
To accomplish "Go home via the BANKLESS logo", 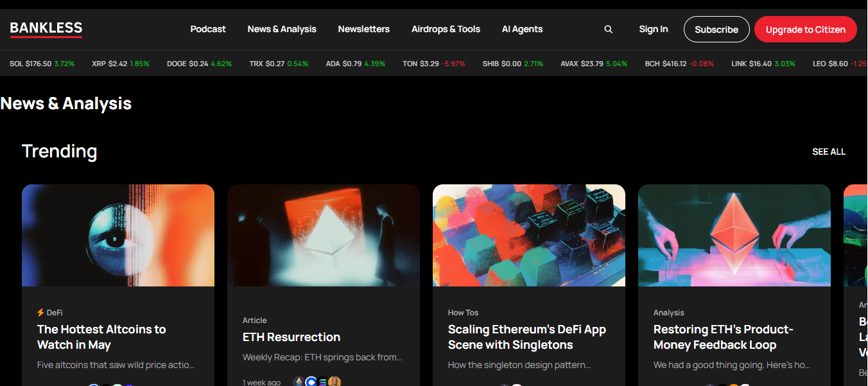I will 46,29.
